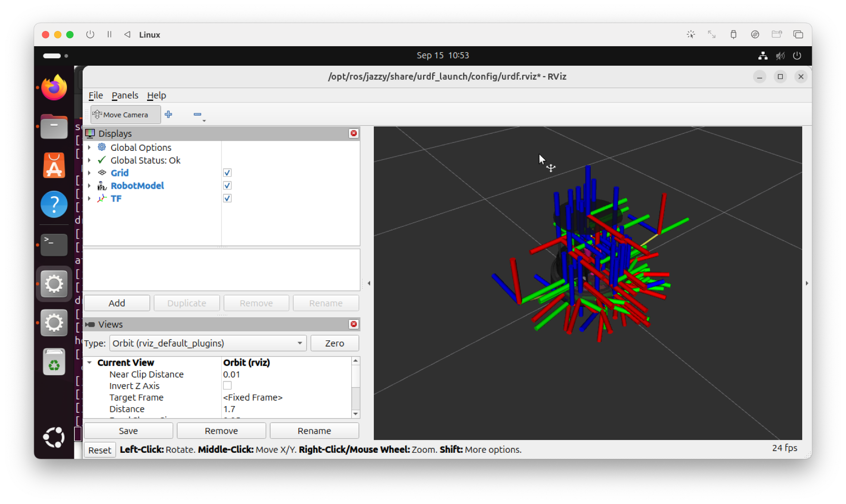Screen dimensions: 846x504
Task: Open the Terminal from the dock
Action: pyautogui.click(x=54, y=245)
